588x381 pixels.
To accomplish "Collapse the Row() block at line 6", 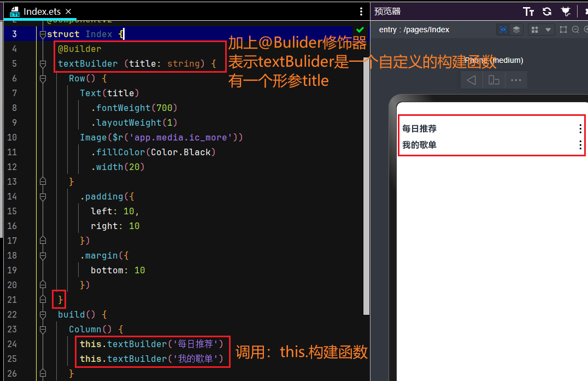I will (43, 79).
